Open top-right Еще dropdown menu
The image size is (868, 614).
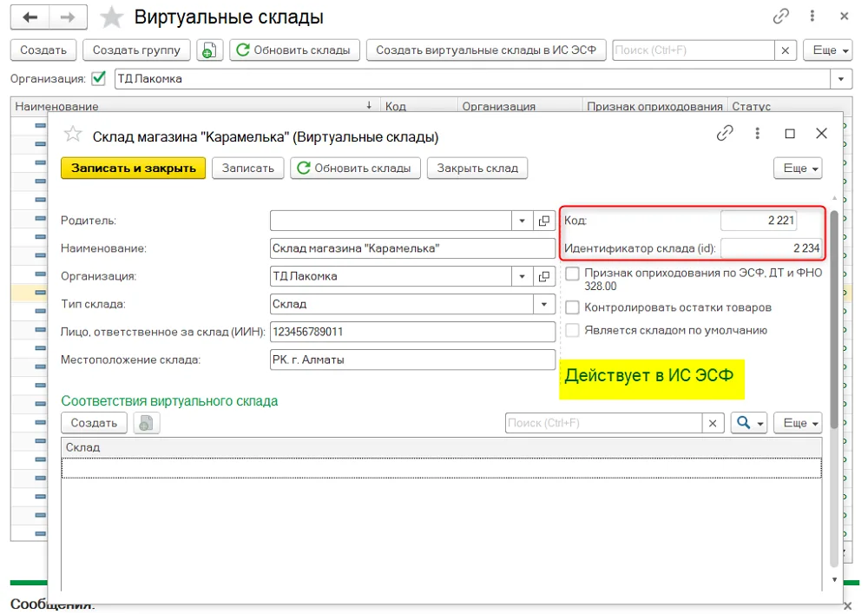[827, 50]
